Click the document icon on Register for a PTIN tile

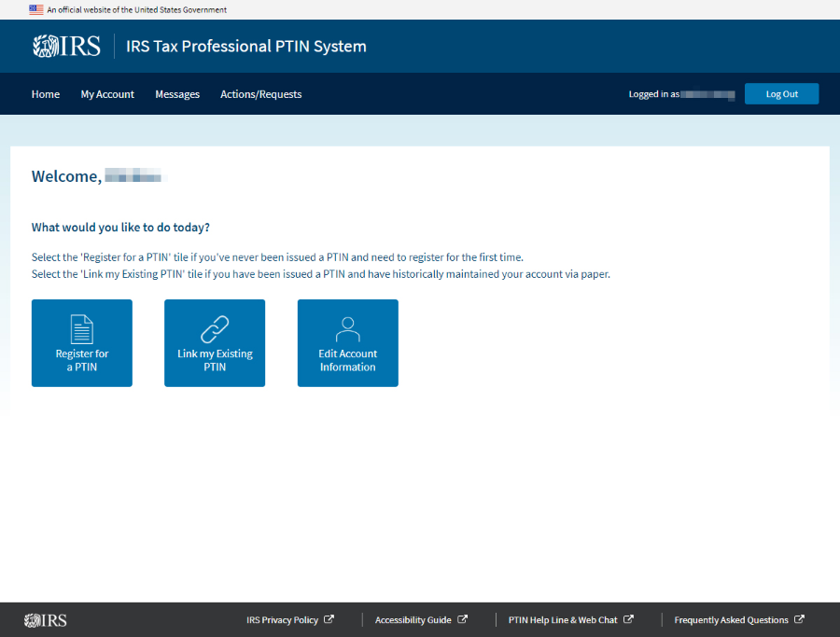click(82, 329)
